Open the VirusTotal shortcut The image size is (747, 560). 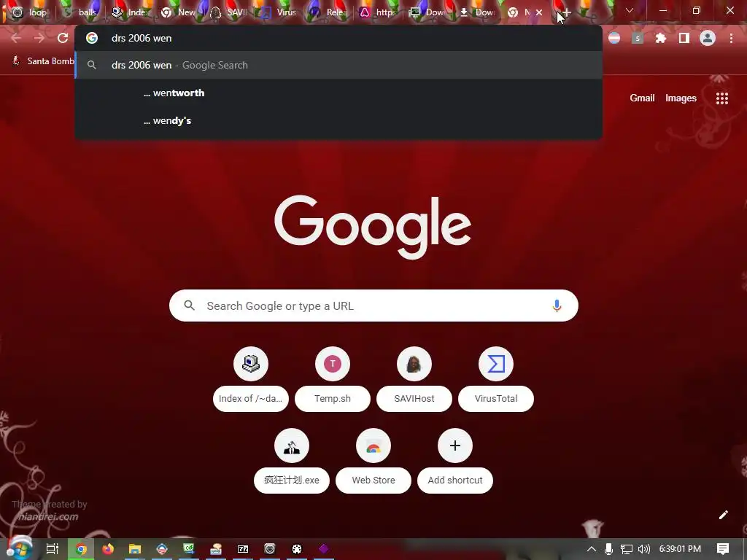pyautogui.click(x=496, y=381)
